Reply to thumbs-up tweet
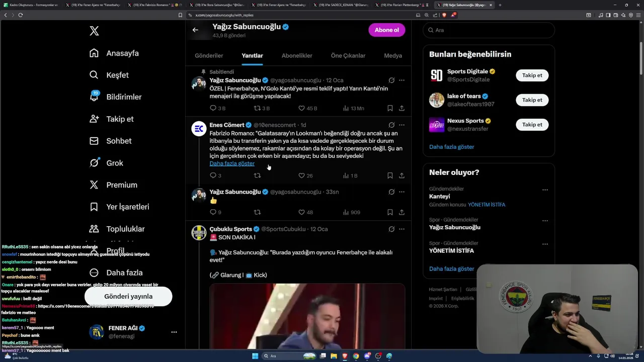Image resolution: width=644 pixels, height=362 pixels. pos(213,212)
